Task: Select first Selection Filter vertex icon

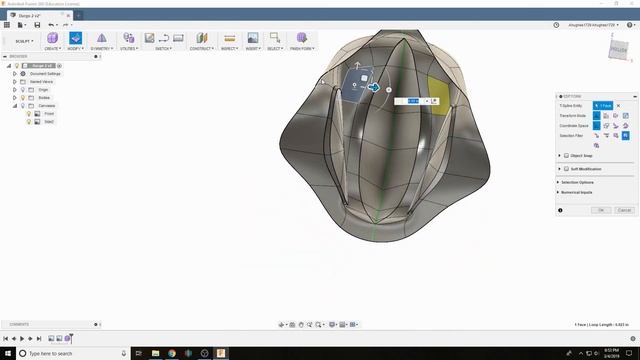Action: coord(597,136)
